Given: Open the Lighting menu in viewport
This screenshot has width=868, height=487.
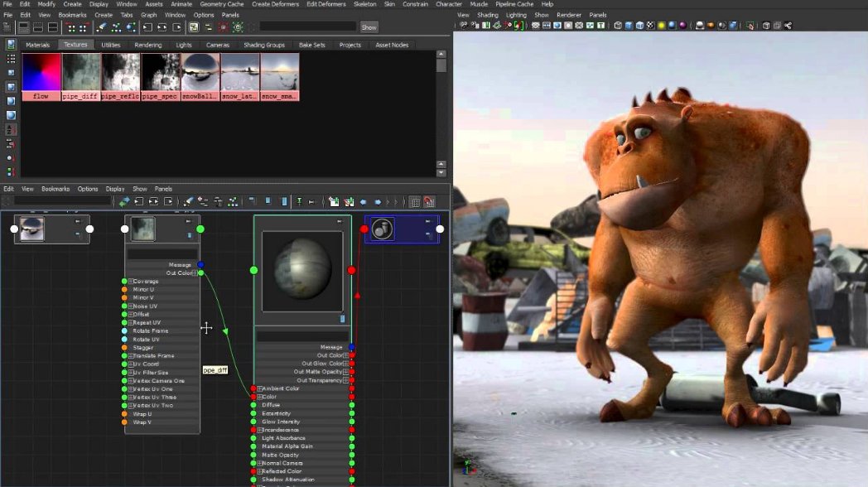Looking at the screenshot, I should coord(516,15).
